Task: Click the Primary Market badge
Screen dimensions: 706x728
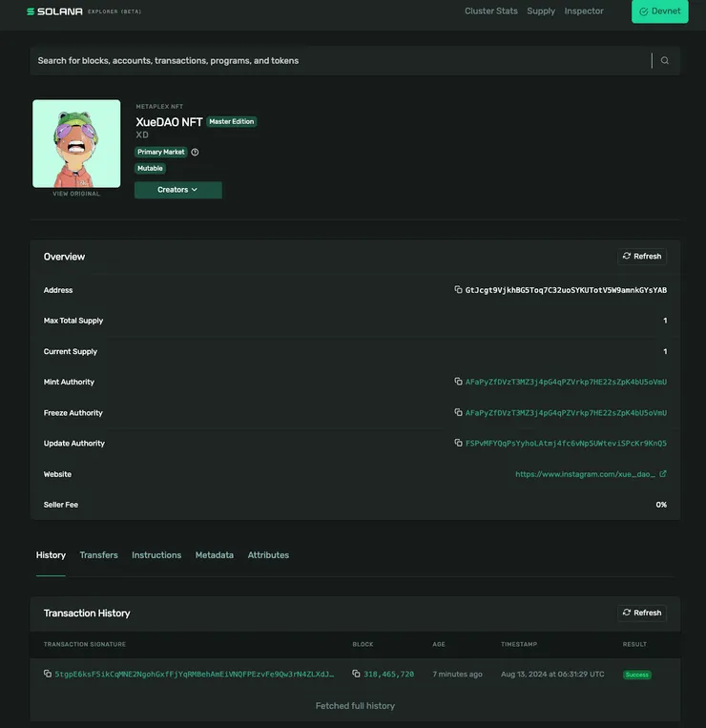Action: (x=160, y=152)
